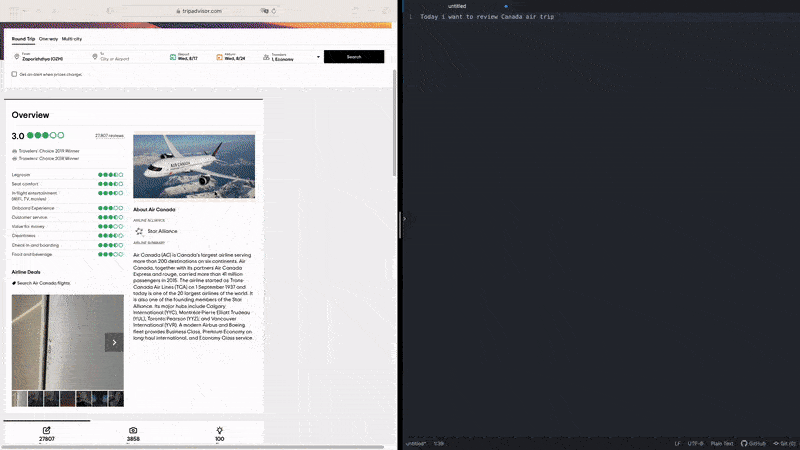This screenshot has width=800, height=450.
Task: Click the Seat comfort rating row
Action: (67, 184)
